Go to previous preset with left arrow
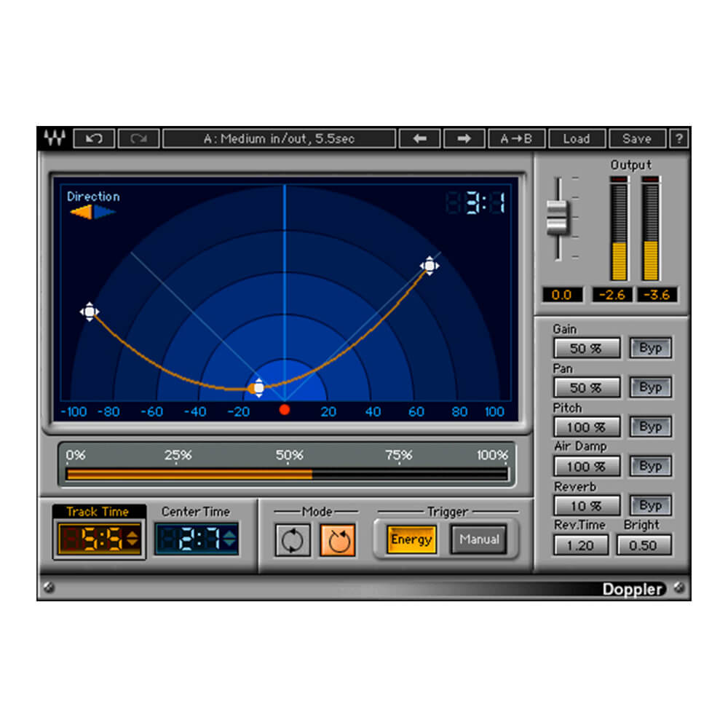This screenshot has width=728, height=728. [x=420, y=139]
